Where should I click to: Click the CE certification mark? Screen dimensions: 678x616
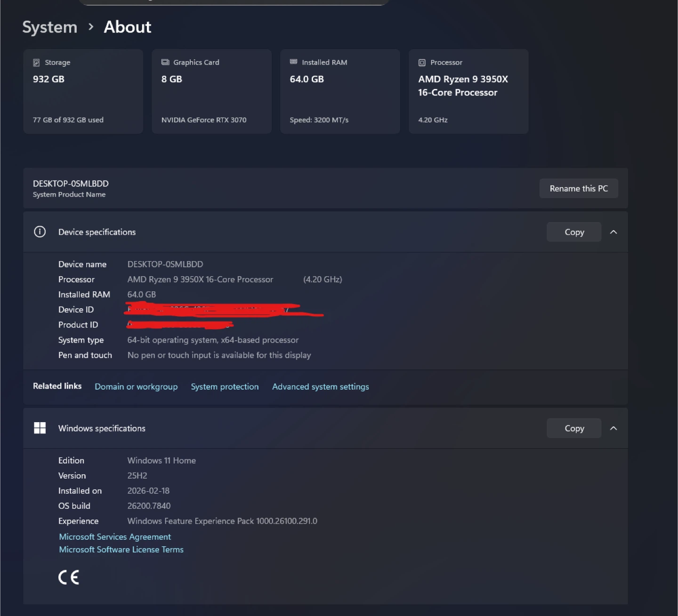pyautogui.click(x=69, y=577)
